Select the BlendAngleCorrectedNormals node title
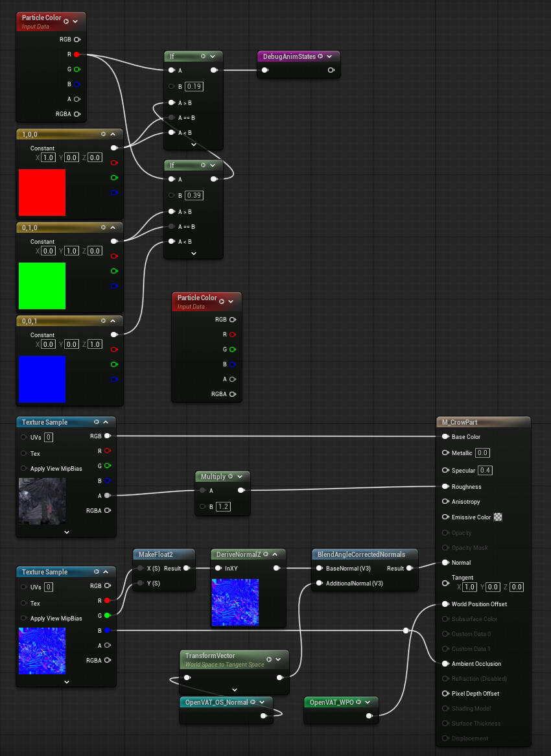This screenshot has height=756, width=551. [361, 554]
